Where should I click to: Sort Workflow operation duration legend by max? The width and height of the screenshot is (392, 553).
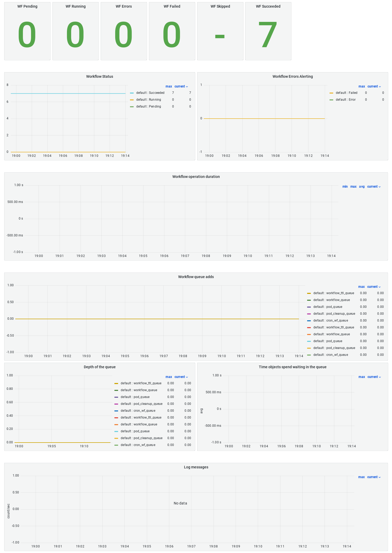(x=354, y=187)
